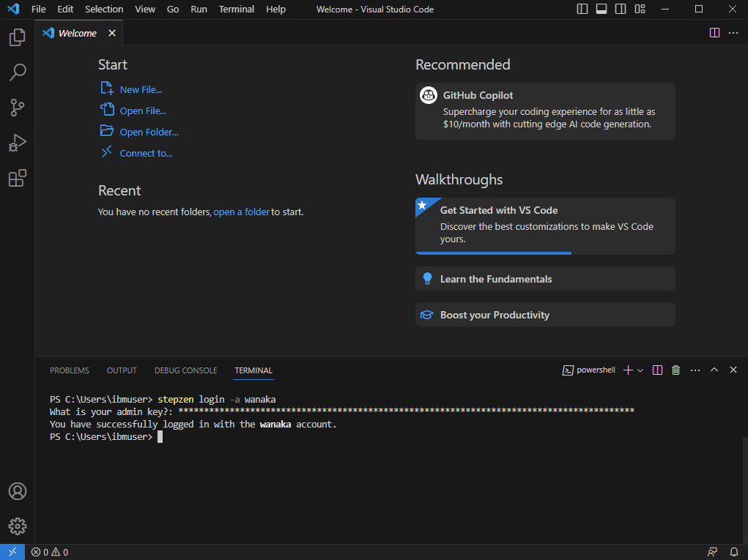Click the Open Folder... link

(x=149, y=132)
